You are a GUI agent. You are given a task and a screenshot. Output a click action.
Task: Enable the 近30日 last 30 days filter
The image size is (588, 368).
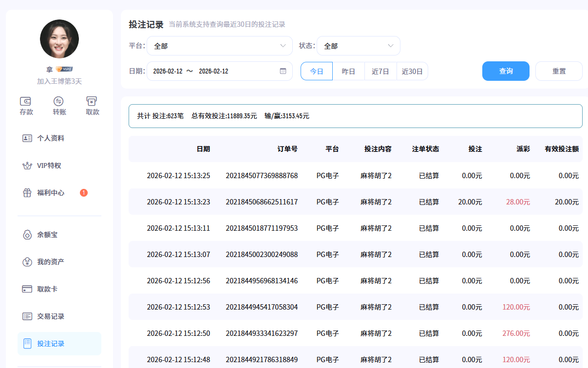point(412,71)
